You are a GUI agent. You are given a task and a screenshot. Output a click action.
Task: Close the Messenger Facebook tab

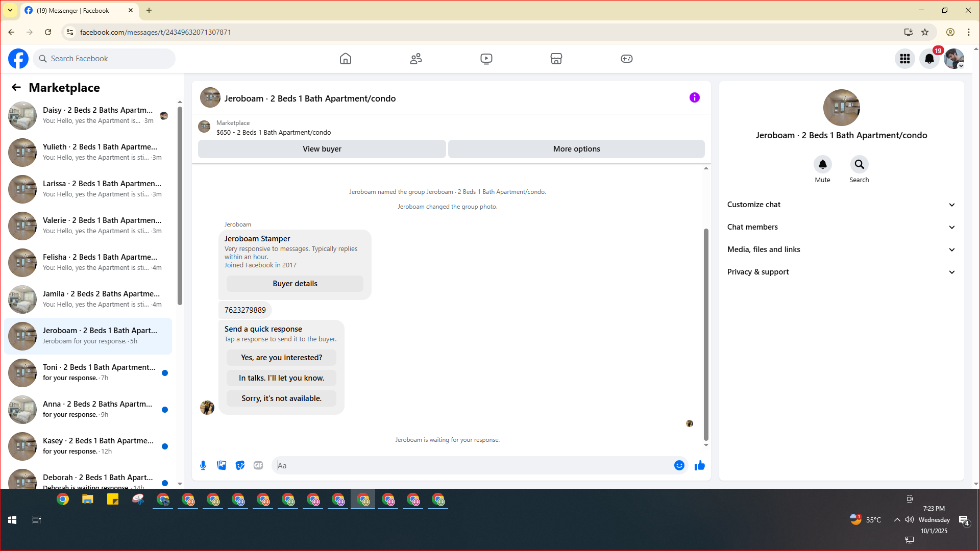pyautogui.click(x=131, y=10)
